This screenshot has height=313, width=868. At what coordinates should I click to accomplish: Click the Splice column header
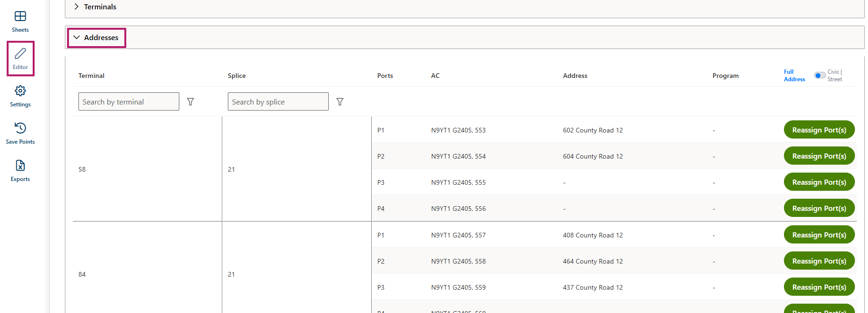pos(237,76)
